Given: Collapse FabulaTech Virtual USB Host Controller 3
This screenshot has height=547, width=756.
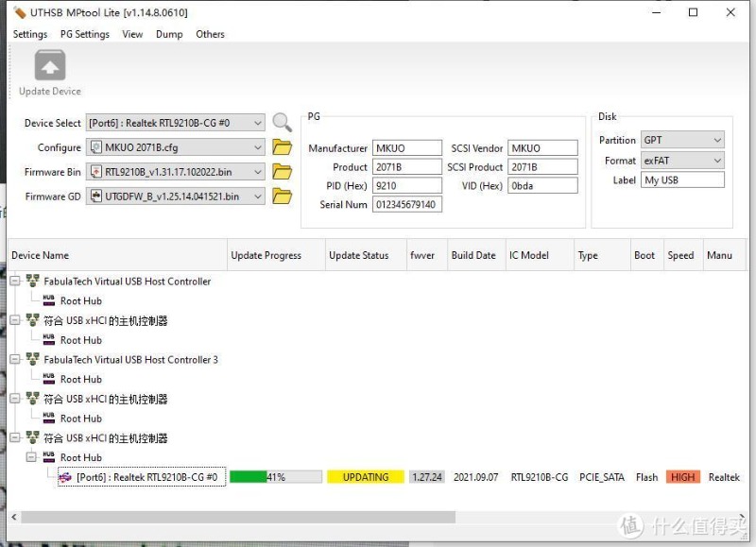Looking at the screenshot, I should [15, 360].
